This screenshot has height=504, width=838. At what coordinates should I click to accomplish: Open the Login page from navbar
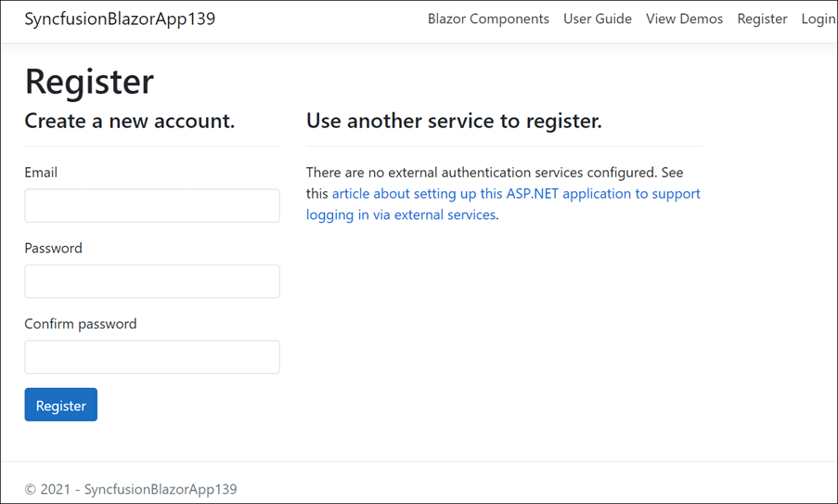pyautogui.click(x=817, y=19)
